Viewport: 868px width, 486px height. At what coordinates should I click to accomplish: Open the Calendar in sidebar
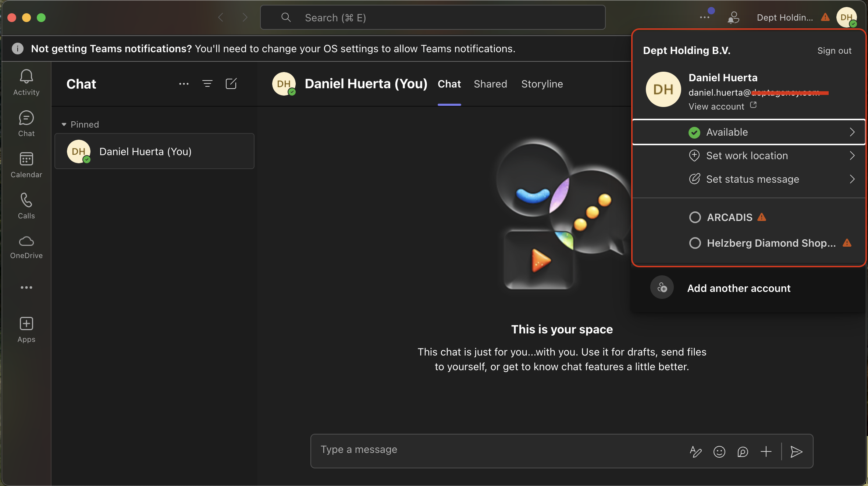[26, 165]
